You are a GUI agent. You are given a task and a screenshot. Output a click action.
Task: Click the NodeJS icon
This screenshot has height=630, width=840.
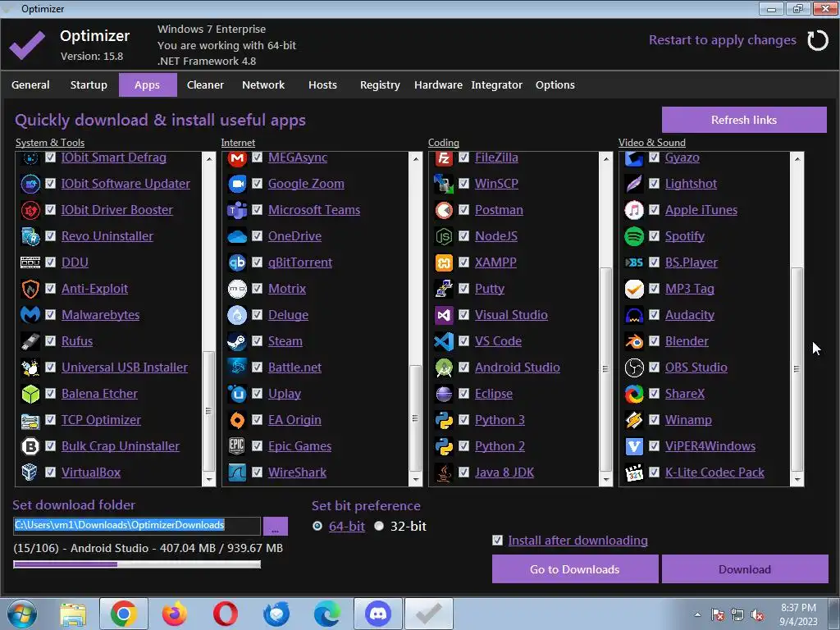[444, 235]
